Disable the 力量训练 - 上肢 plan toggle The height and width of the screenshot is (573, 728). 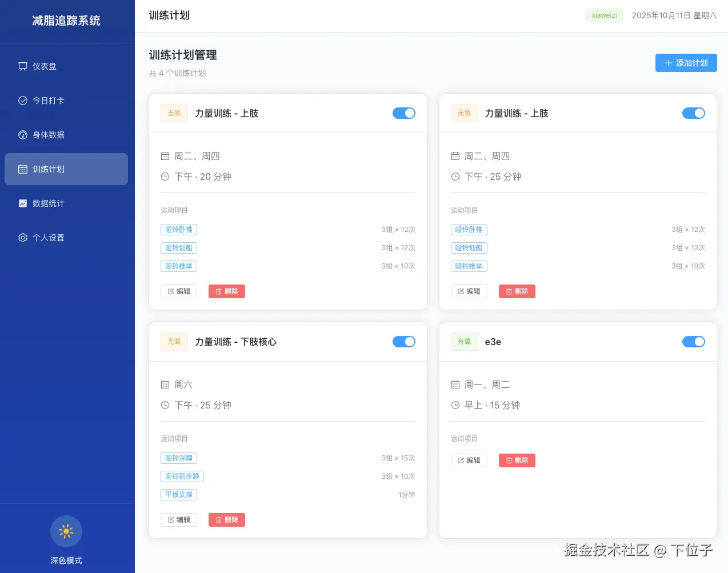point(404,113)
